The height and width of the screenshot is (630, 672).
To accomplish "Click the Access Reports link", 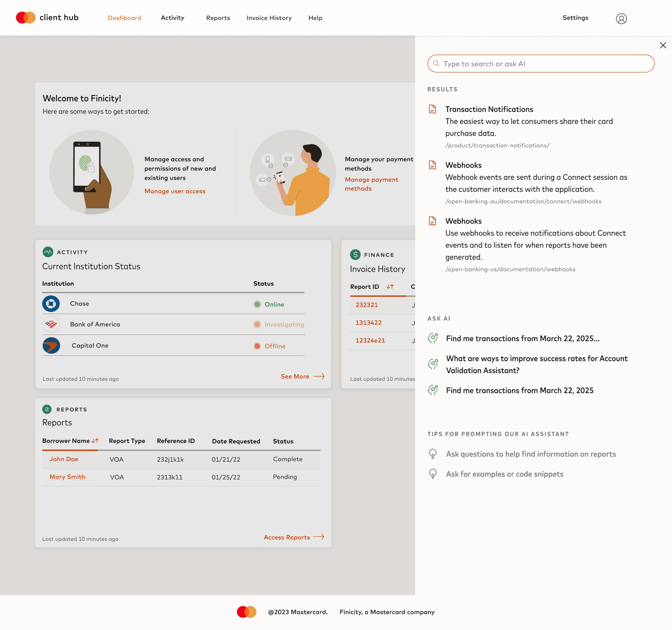I will point(287,537).
